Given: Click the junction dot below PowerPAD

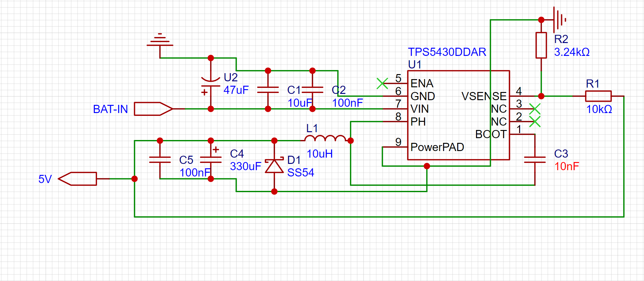Looking at the screenshot, I should click(x=427, y=166).
